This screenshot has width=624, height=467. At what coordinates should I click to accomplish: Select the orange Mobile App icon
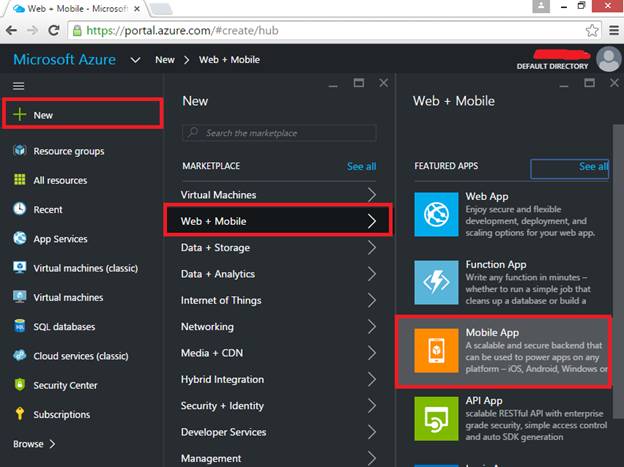[x=436, y=350]
